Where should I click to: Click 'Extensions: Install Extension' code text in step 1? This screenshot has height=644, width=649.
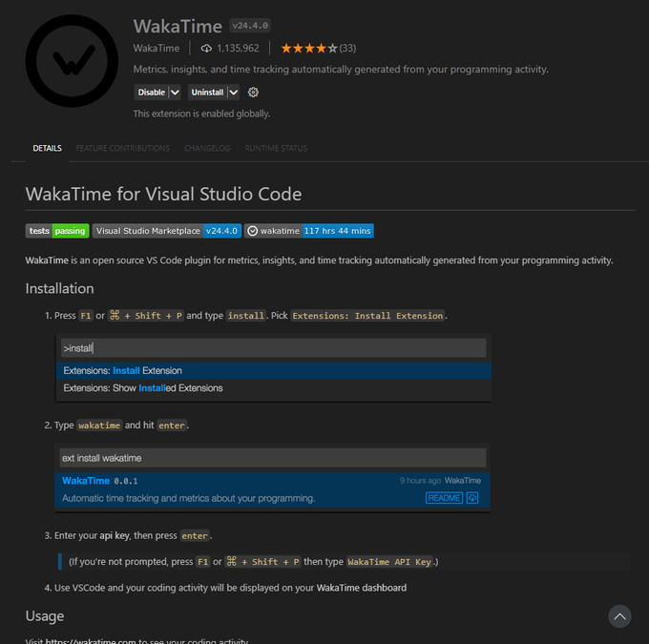click(x=367, y=316)
